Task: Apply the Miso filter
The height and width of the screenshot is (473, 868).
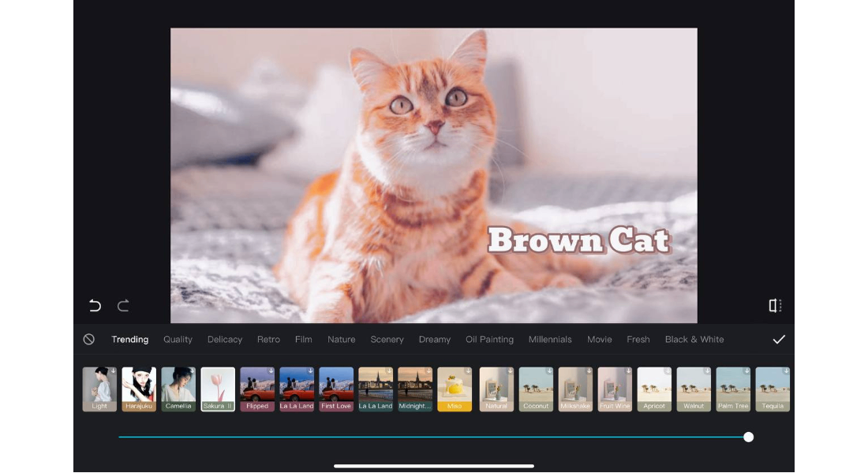Action: click(455, 389)
